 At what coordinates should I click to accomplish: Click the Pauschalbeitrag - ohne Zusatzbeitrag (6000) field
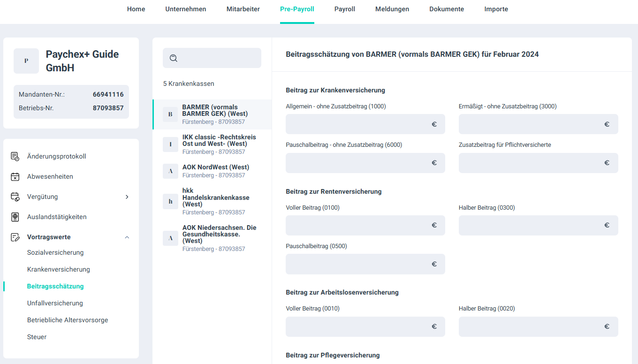point(365,163)
